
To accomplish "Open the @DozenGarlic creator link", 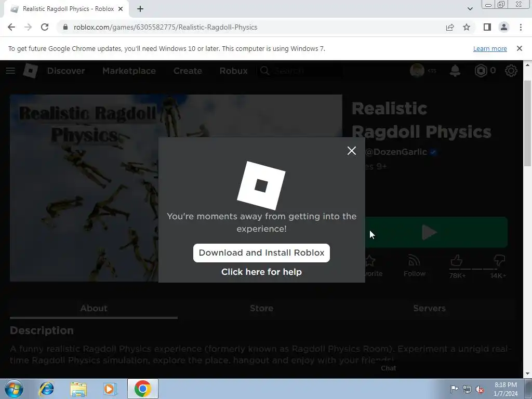I will [395, 152].
